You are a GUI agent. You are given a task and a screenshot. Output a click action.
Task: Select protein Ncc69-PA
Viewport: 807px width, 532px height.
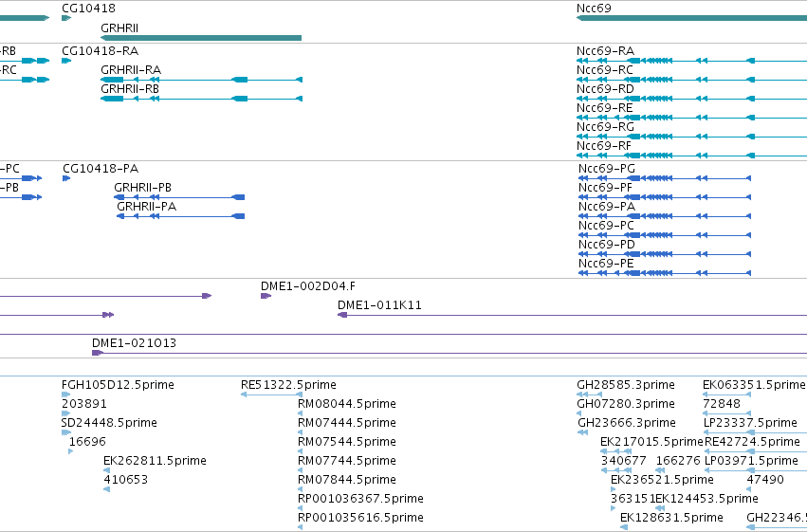(607, 207)
